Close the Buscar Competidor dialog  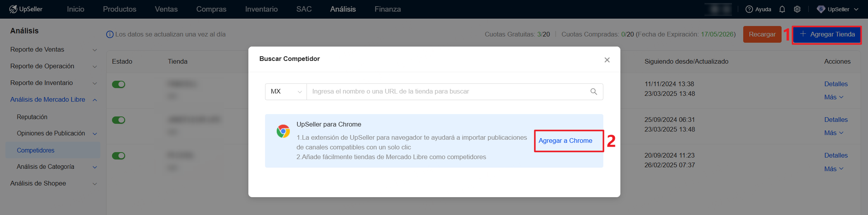coord(607,60)
